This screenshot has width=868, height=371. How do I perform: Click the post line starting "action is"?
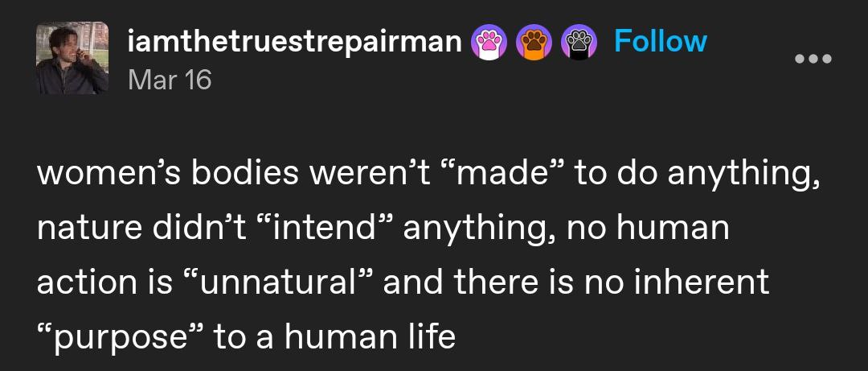tap(403, 282)
